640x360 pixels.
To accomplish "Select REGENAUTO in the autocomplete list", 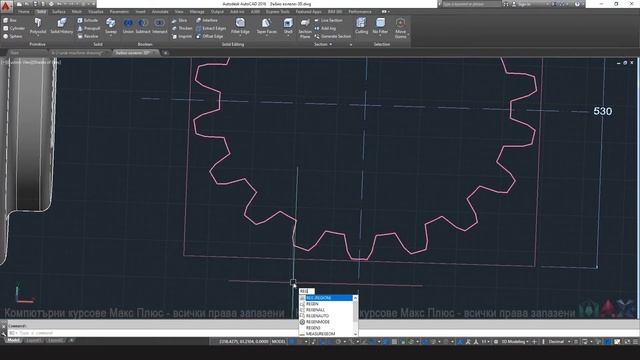I will (326, 316).
